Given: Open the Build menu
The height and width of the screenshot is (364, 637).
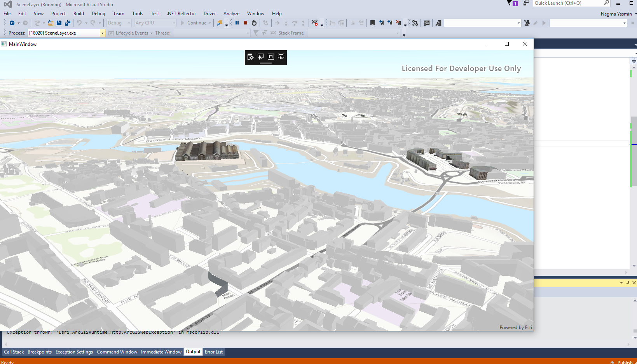Looking at the screenshot, I should click(79, 13).
